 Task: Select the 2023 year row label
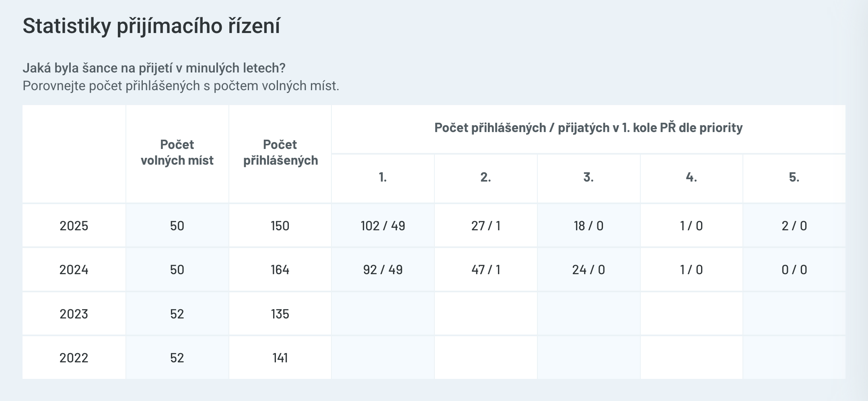click(74, 314)
